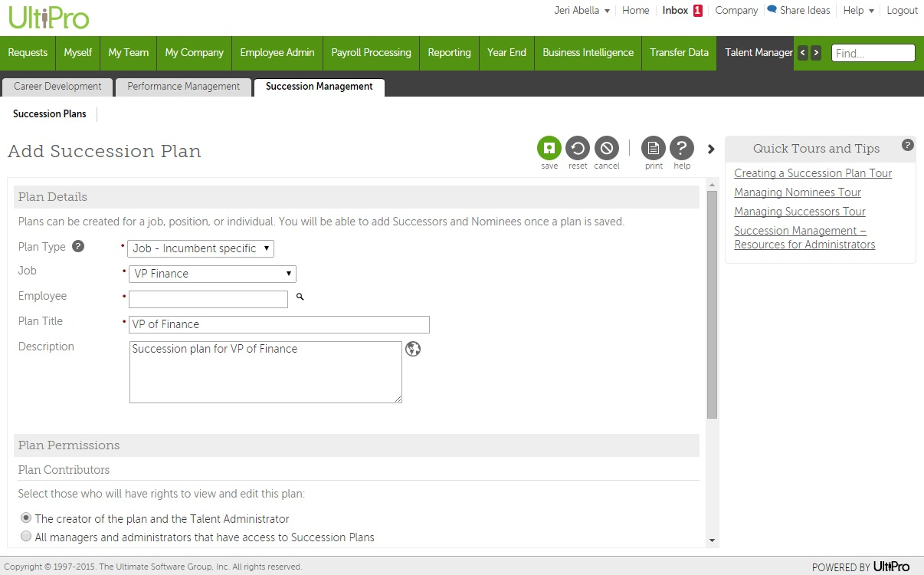
Task: Click the UltiPro logo
Action: click(49, 17)
